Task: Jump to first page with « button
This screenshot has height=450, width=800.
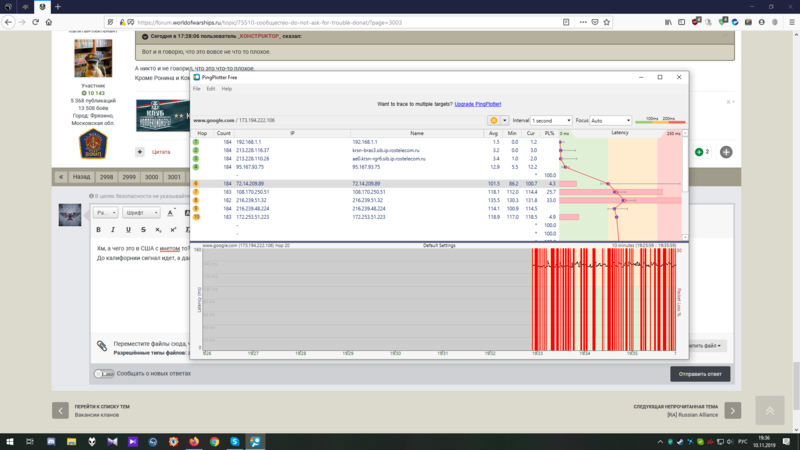Action: click(x=61, y=177)
